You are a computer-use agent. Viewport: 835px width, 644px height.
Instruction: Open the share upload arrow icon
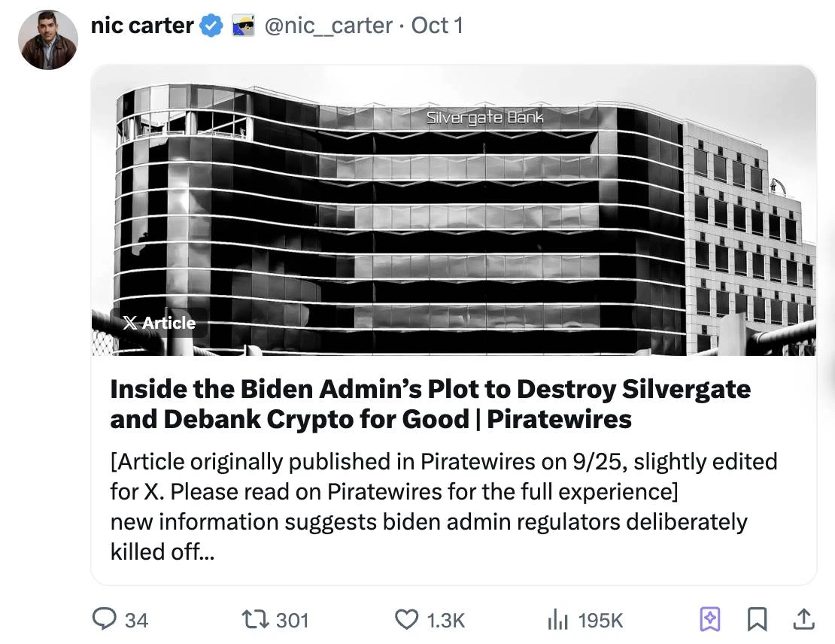(803, 619)
